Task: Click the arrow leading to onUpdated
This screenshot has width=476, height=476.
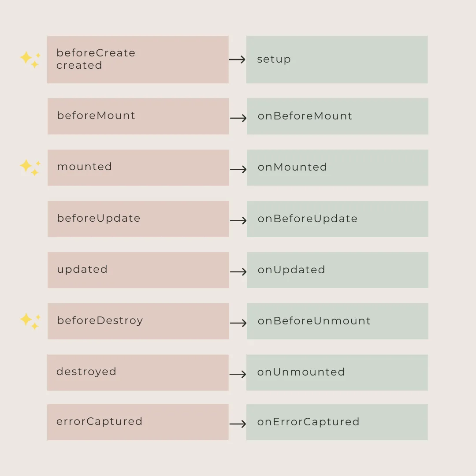Action: [238, 271]
